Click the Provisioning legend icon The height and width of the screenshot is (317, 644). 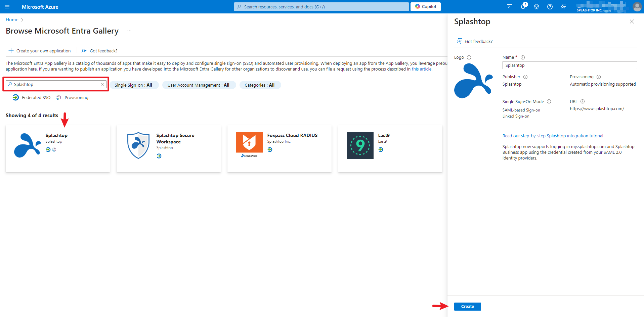click(x=58, y=97)
